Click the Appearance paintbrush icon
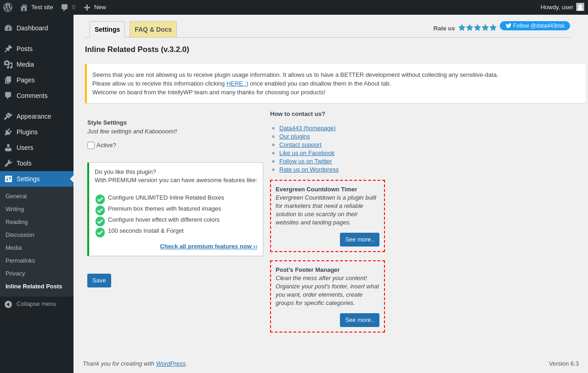The width and height of the screenshot is (588, 373). 8,116
